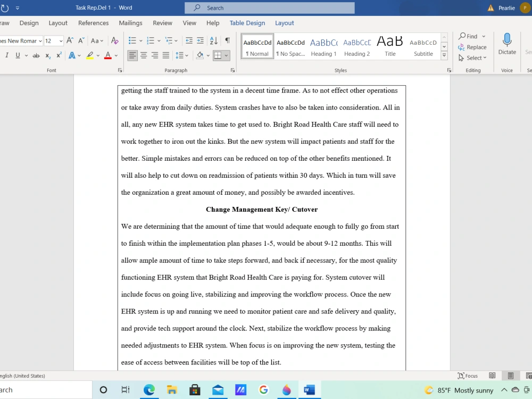Click Find in Editing group

point(468,36)
